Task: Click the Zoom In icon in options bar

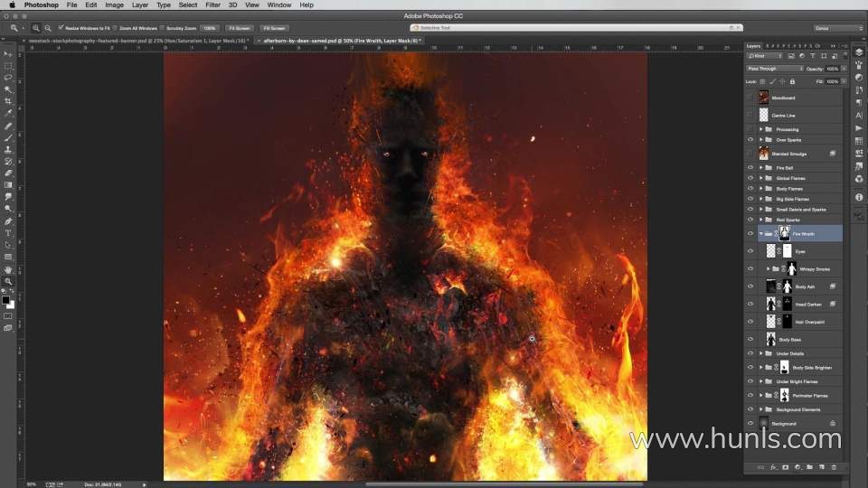Action: (36, 28)
